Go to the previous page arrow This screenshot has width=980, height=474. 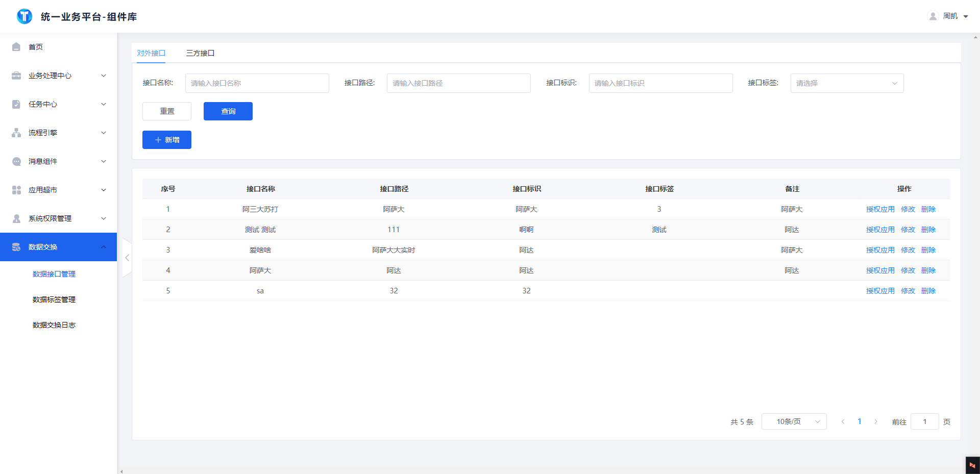pos(843,421)
